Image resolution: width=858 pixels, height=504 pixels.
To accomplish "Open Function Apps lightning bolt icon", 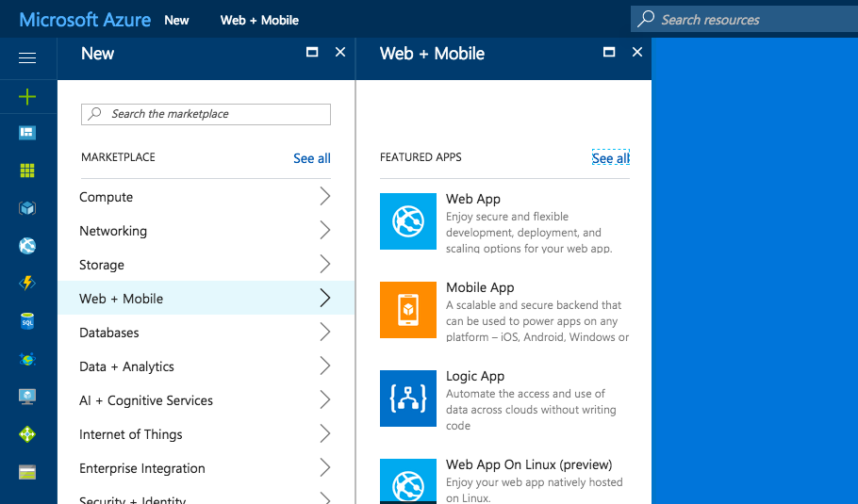I will pyautogui.click(x=27, y=284).
